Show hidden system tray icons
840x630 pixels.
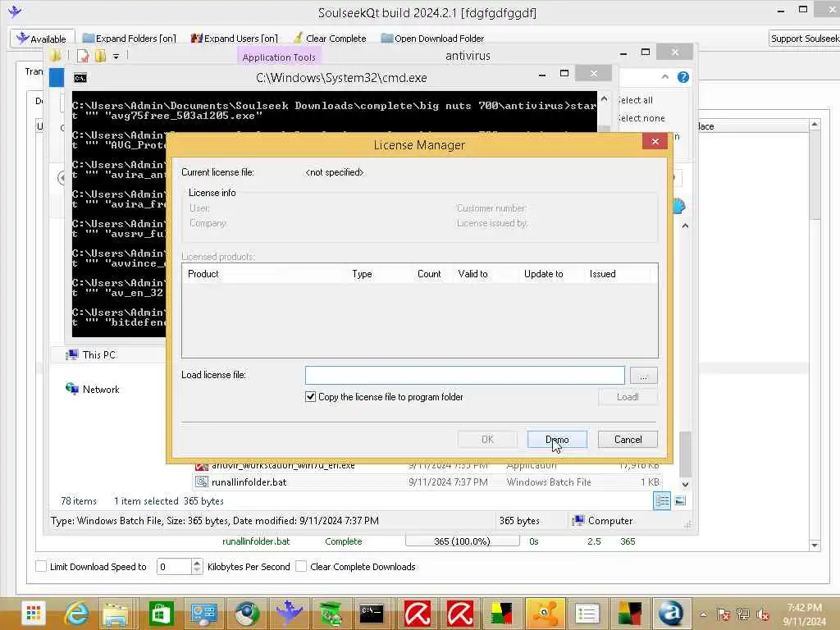[703, 614]
